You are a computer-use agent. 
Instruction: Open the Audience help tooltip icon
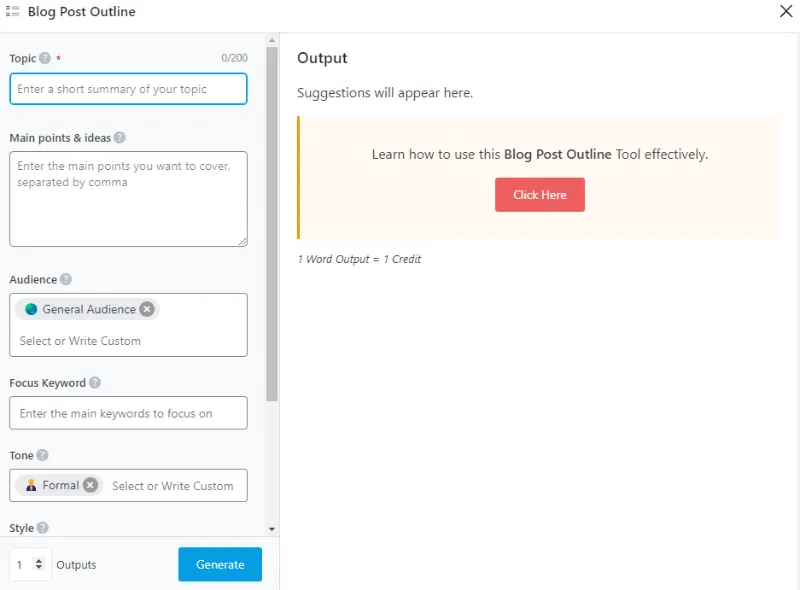66,280
